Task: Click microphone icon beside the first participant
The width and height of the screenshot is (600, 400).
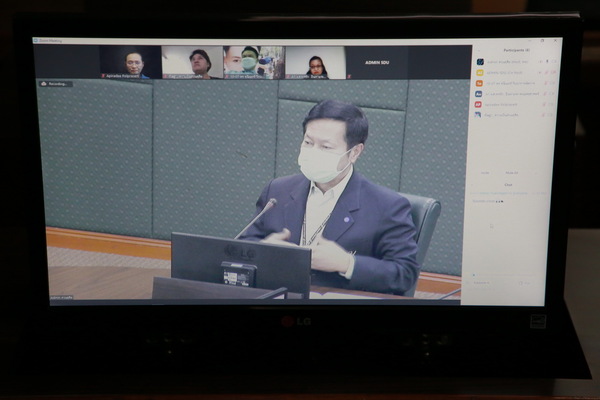Action: (545, 61)
